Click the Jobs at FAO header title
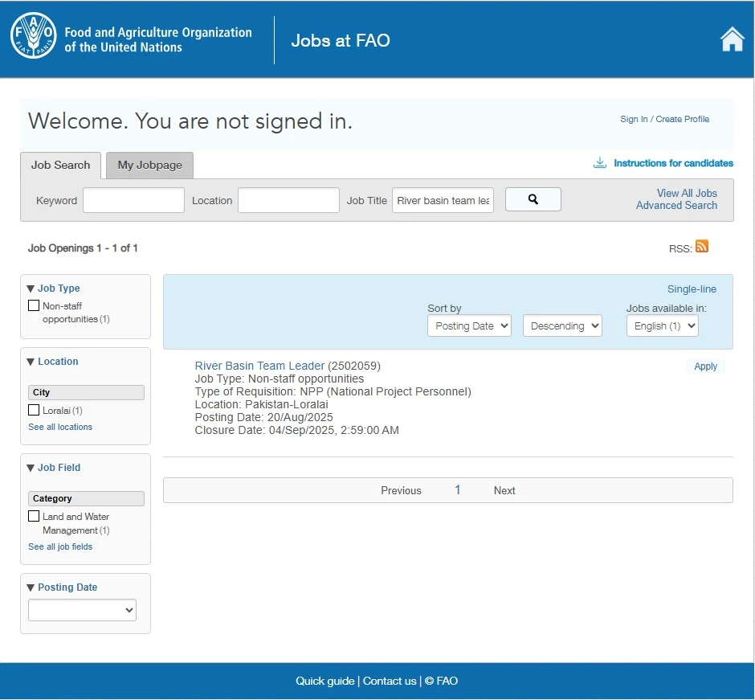Screen dimensions: 755x700 (x=341, y=40)
